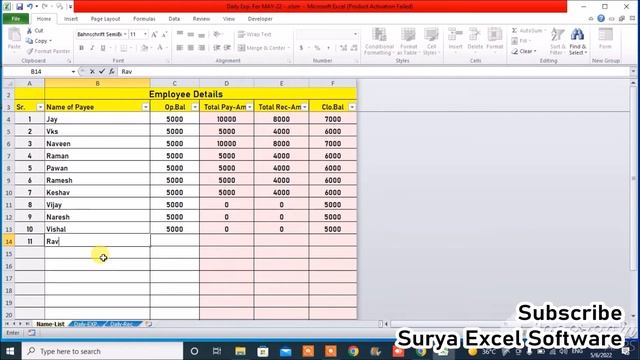Open Total Pay-Am filter dropdown
The width and height of the screenshot is (640, 360).
250,107
